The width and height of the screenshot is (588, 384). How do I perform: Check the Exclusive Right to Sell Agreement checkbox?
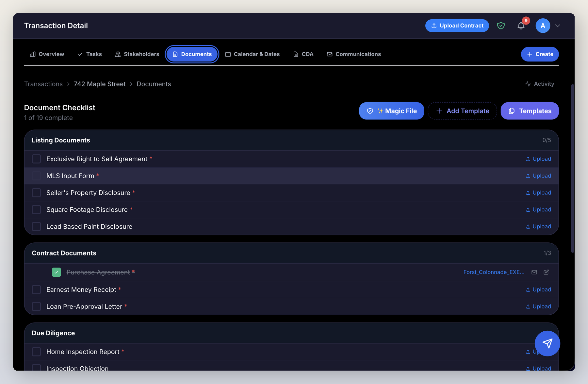point(36,159)
